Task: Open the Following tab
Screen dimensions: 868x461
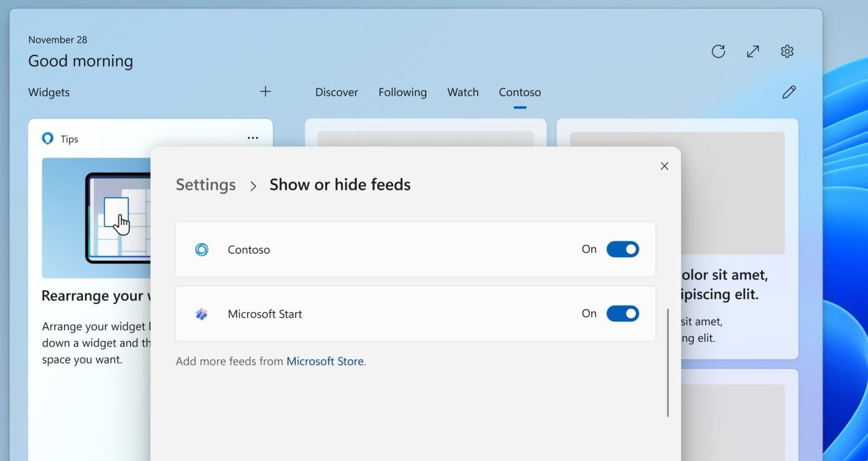Action: (403, 92)
